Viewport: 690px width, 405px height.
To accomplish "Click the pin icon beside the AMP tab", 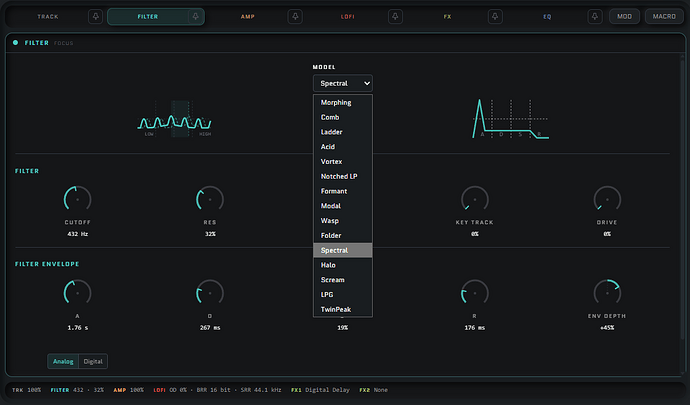I will tap(295, 17).
